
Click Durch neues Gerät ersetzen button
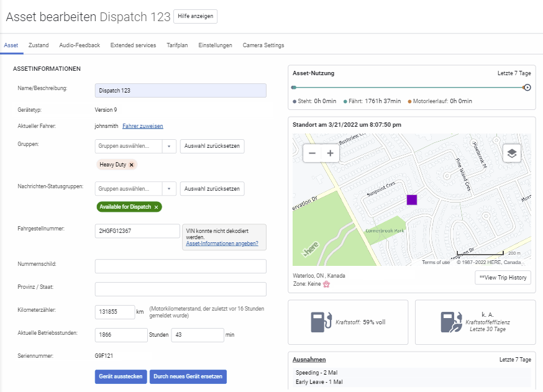pos(188,376)
